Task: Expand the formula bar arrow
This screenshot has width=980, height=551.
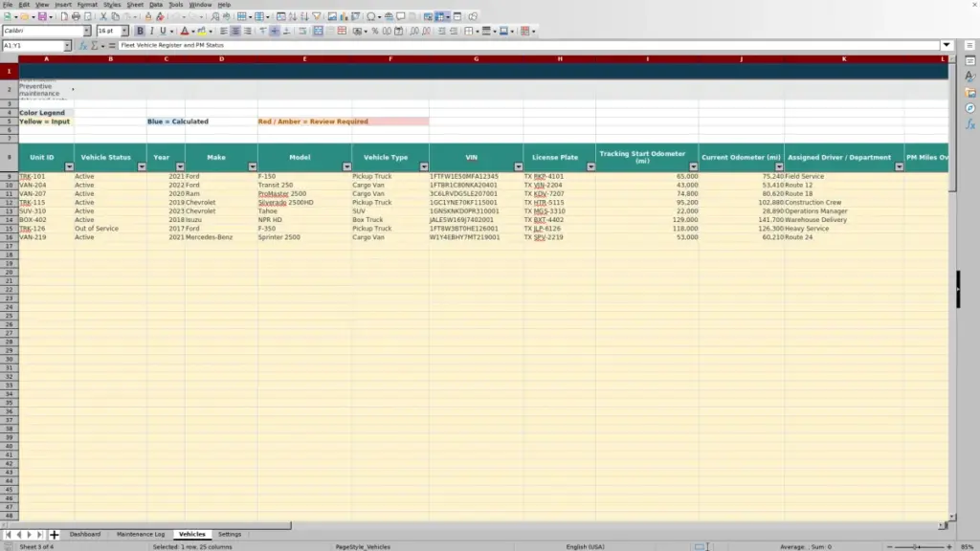Action: [x=947, y=45]
